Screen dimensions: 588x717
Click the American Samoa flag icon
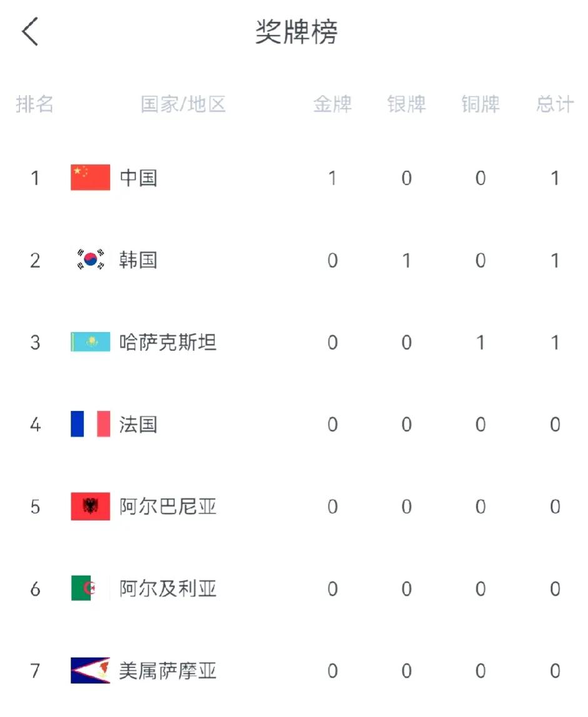(90, 671)
